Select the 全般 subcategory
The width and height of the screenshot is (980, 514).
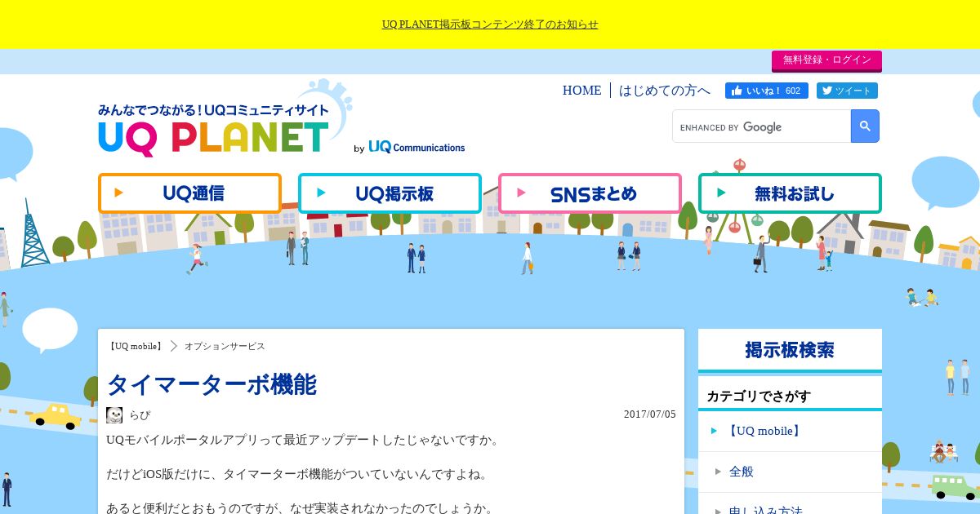(790, 472)
